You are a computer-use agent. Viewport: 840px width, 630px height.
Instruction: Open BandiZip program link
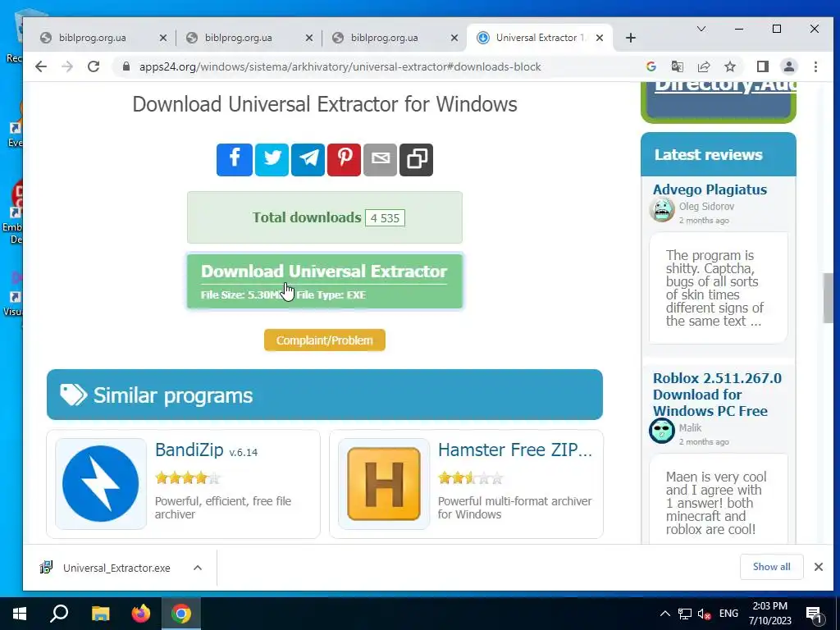(x=189, y=450)
